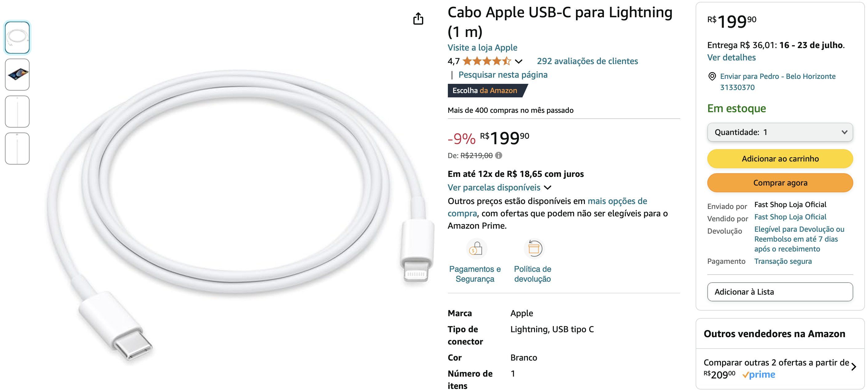Select the fourth product thumbnail
The width and height of the screenshot is (868, 392).
click(x=17, y=149)
